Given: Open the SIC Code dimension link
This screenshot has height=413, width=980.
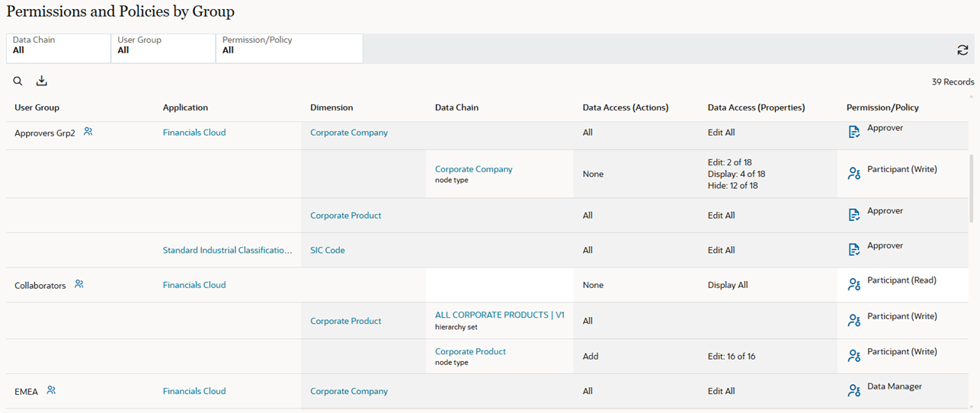Looking at the screenshot, I should (x=327, y=250).
